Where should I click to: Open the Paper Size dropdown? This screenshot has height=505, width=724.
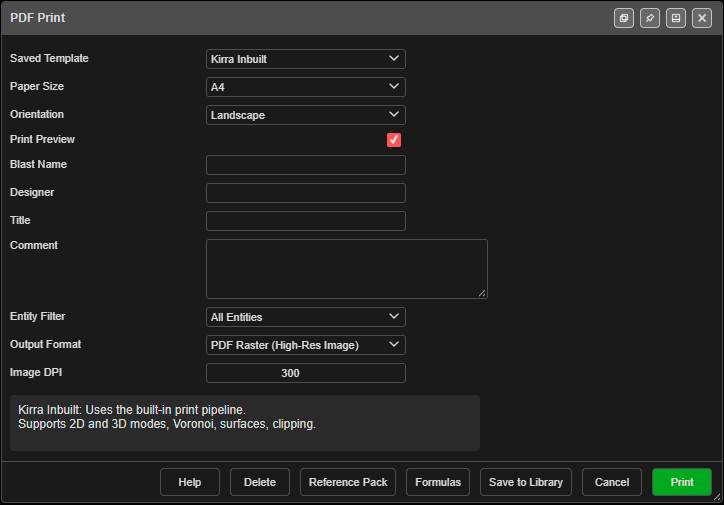306,87
